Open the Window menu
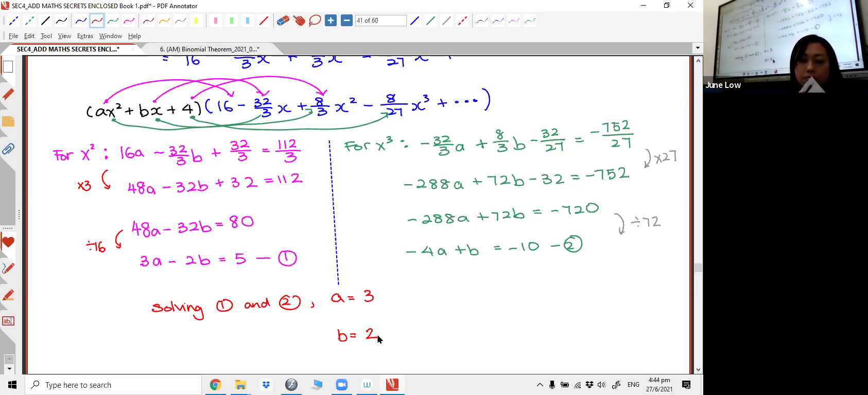The height and width of the screenshot is (395, 868). pos(110,36)
